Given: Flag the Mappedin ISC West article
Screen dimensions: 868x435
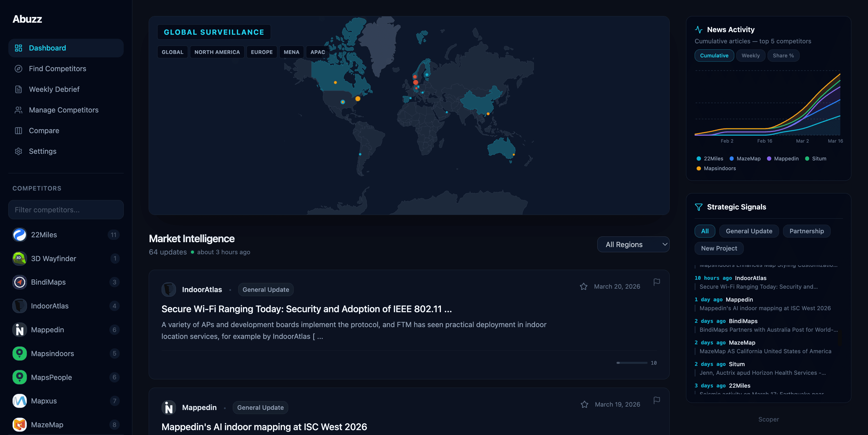Looking at the screenshot, I should coord(657,400).
